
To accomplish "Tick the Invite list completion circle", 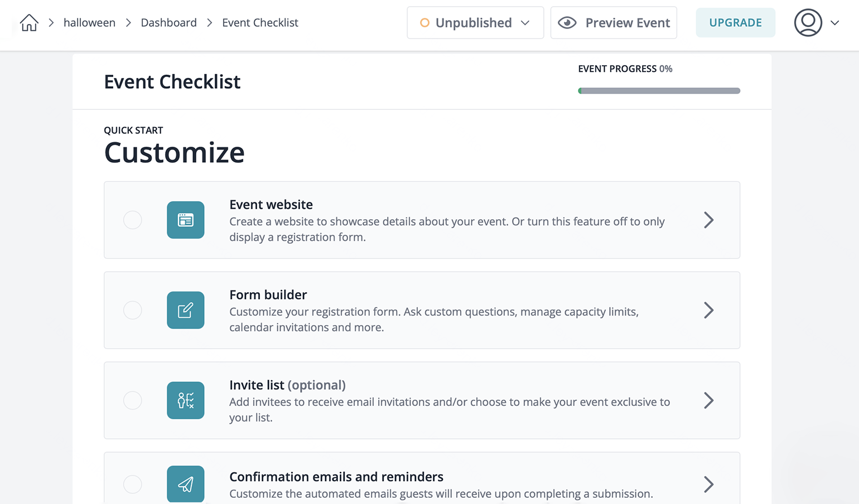I will click(133, 400).
